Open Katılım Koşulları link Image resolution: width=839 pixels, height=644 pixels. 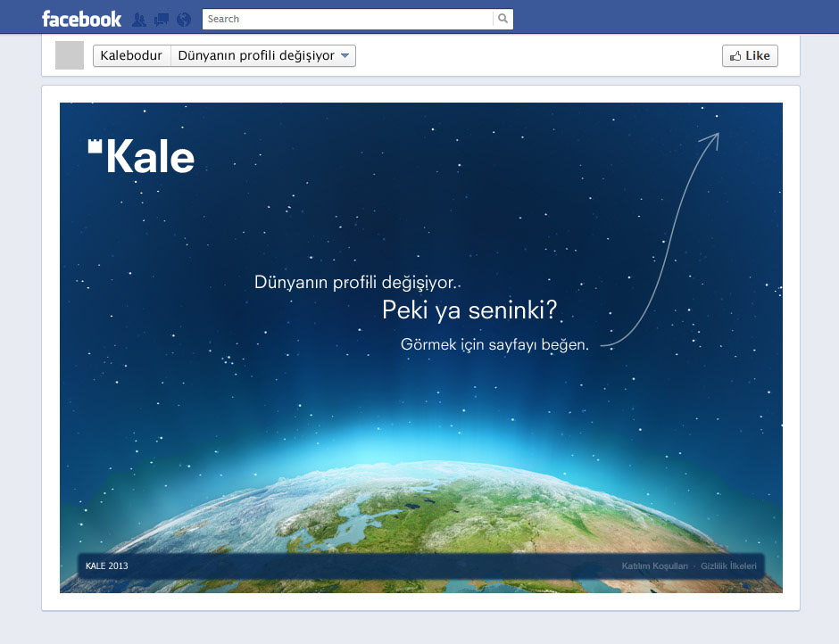(654, 566)
